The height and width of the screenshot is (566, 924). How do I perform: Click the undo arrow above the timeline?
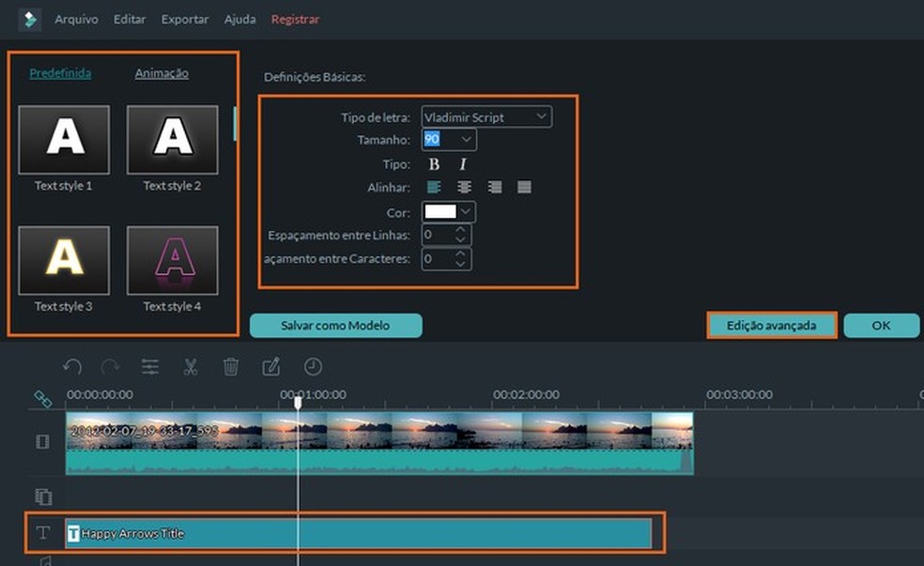point(72,367)
